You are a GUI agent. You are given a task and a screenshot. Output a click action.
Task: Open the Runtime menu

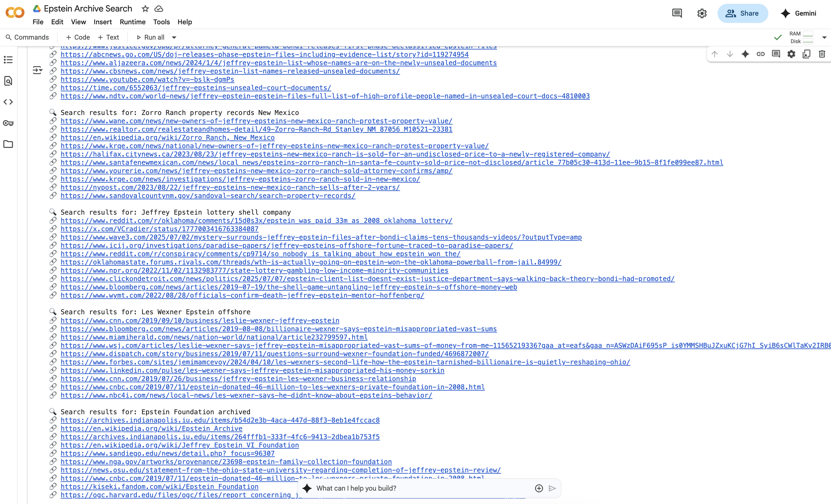click(133, 22)
